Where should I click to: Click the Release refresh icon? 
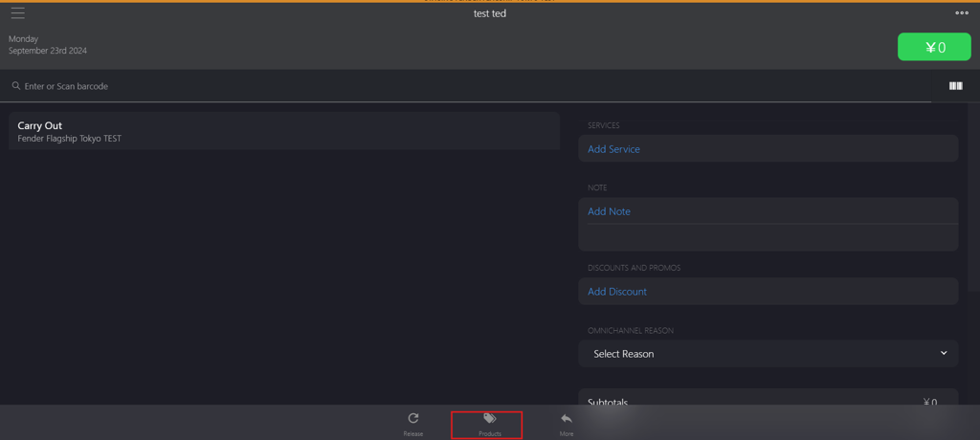(x=413, y=419)
